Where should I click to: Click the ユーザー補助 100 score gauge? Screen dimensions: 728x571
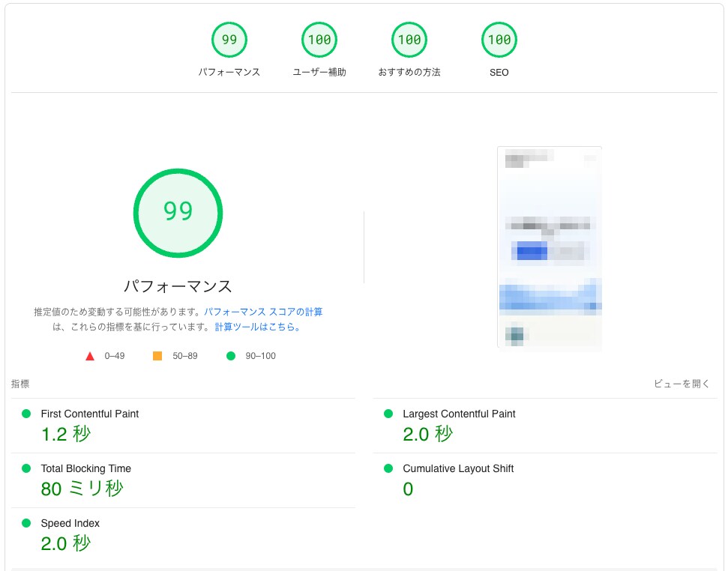coord(319,40)
